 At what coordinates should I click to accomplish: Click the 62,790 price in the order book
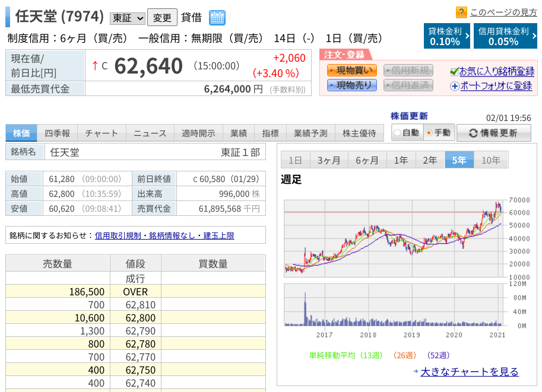point(141,331)
